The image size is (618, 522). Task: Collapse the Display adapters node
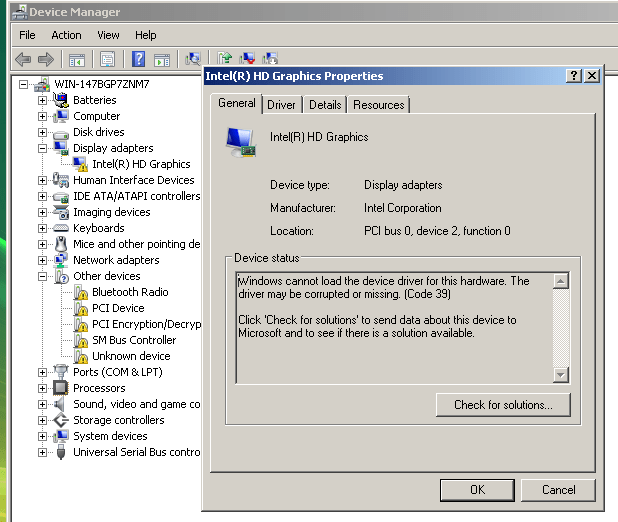pos(42,148)
